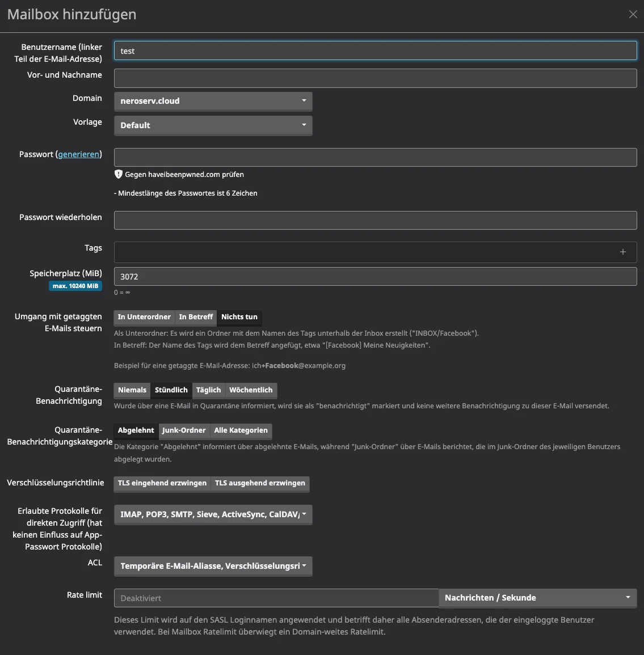Click the Rate limit 'Deaktiviert' field

276,598
